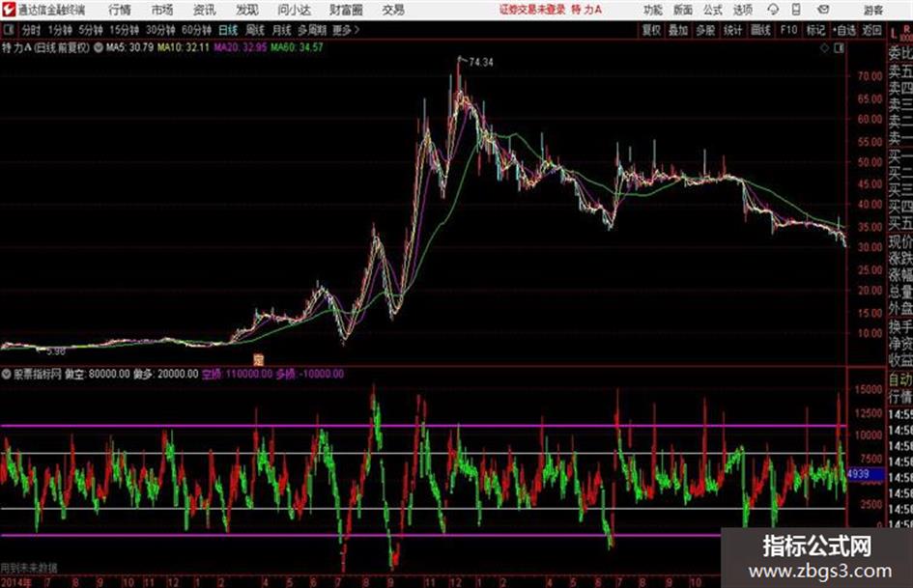Click the 多股 multi-stock button
The width and height of the screenshot is (913, 588).
pos(705,30)
